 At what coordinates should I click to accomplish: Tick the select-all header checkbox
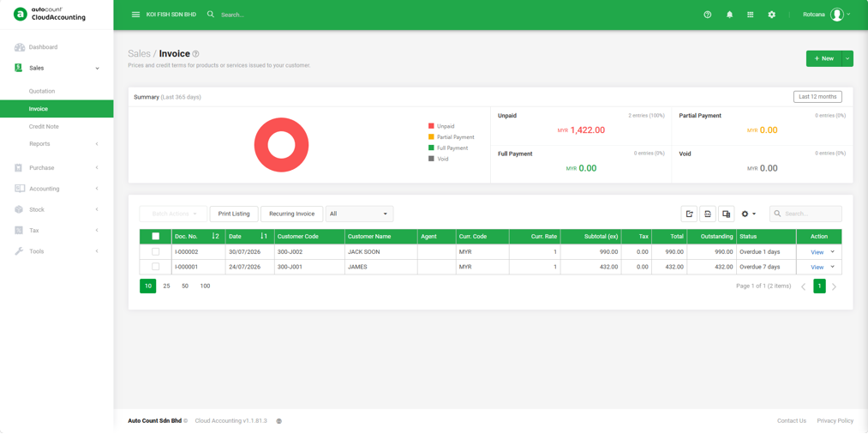pyautogui.click(x=156, y=236)
